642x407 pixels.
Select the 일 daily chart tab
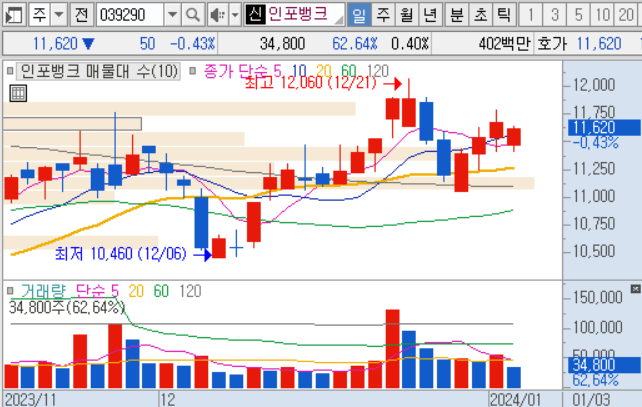(x=359, y=15)
